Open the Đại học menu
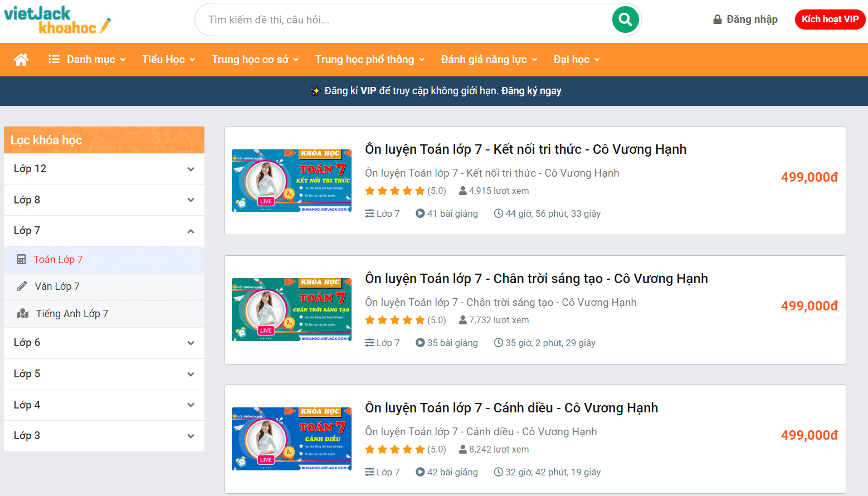 coord(577,60)
